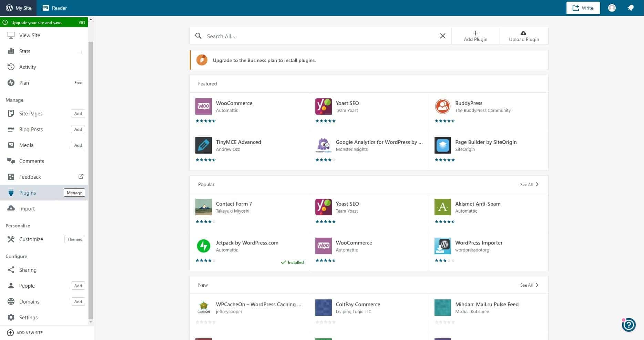See All popular plugins
Screen dimensions: 644x340
click(x=530, y=185)
